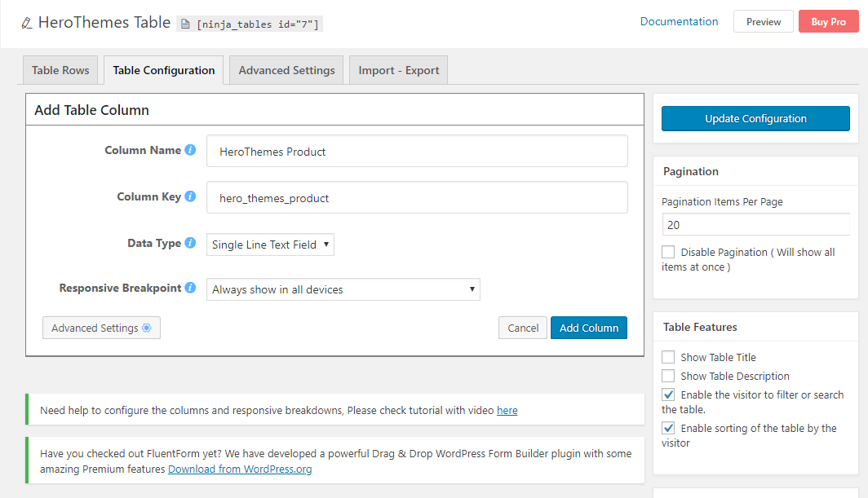
Task: Uncheck Enable sorting of the table
Action: point(668,428)
